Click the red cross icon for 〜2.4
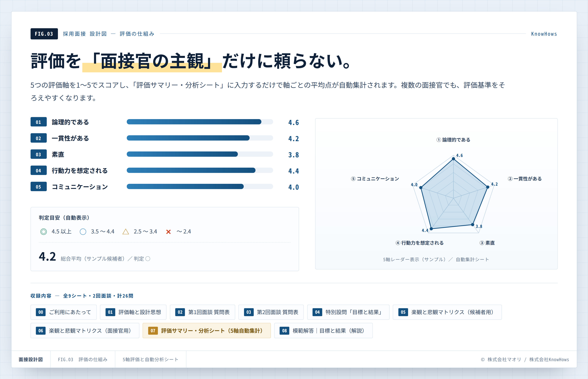The height and width of the screenshot is (379, 588). (168, 232)
